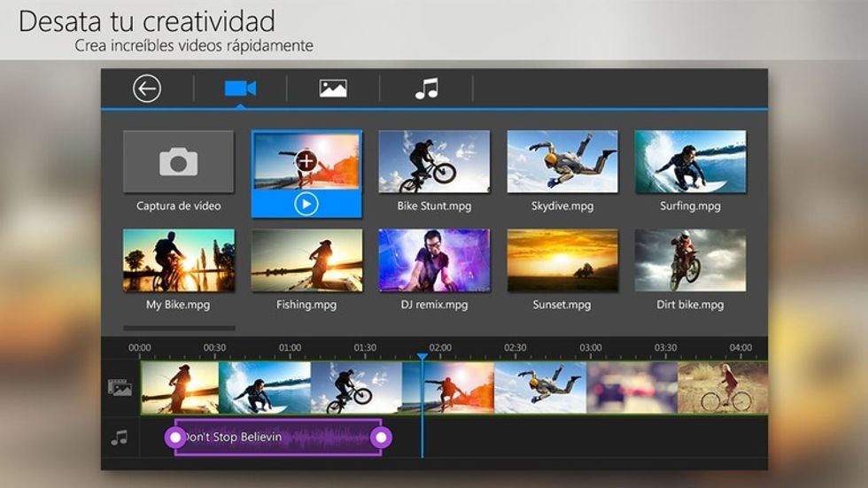Viewport: 868px width, 488px height.
Task: Open the Fishing.mpg clip
Action: [306, 261]
